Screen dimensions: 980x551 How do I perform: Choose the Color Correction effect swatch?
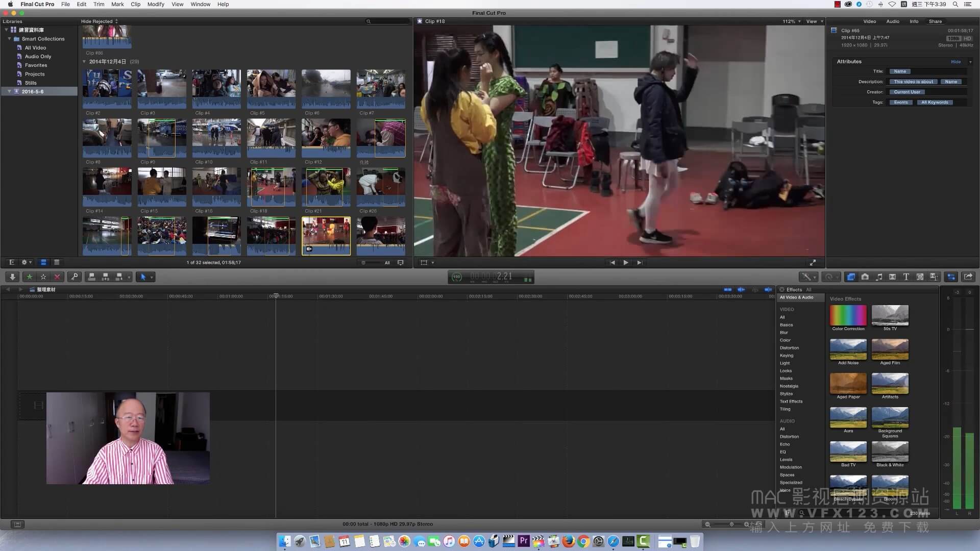coord(848,315)
